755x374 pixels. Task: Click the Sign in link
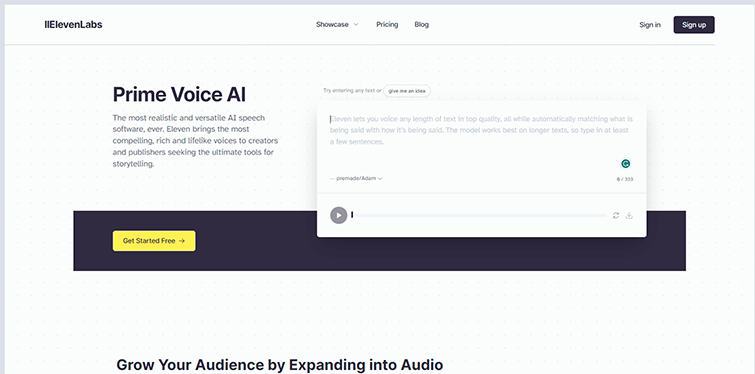pyautogui.click(x=650, y=25)
